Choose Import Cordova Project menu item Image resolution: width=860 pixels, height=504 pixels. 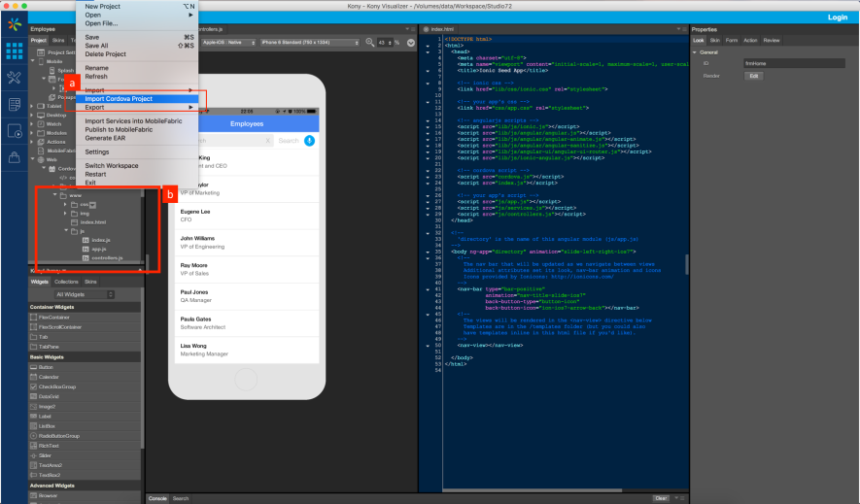pyautogui.click(x=137, y=99)
